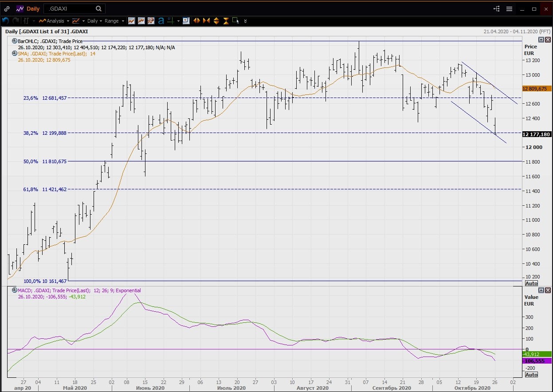
Task: Click the second chart template icon
Action: tap(141, 20)
